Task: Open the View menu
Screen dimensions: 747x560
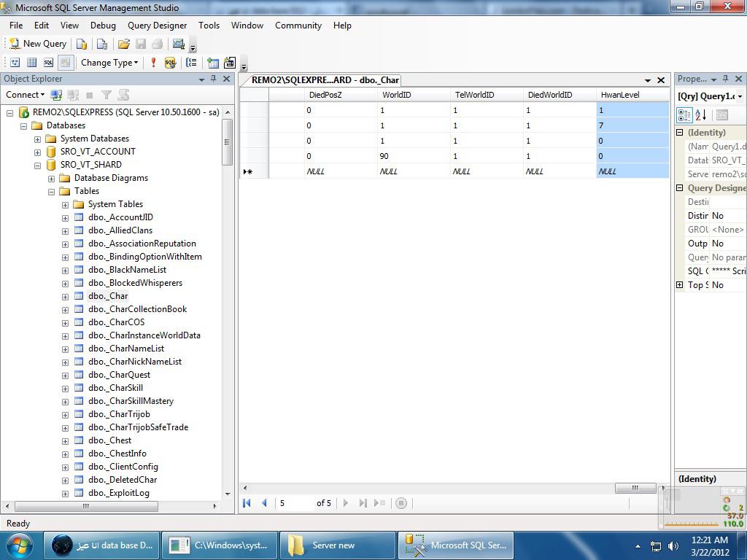Action: click(69, 26)
